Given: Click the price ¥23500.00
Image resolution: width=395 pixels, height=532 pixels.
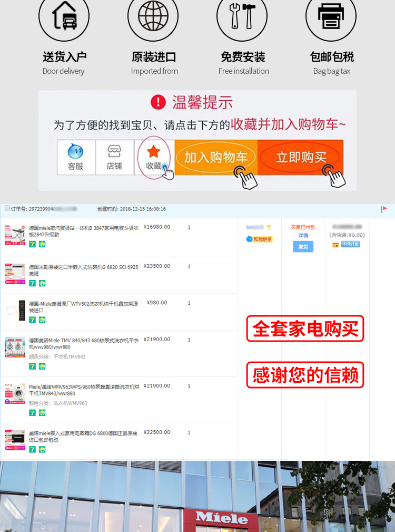Looking at the screenshot, I should [157, 266].
